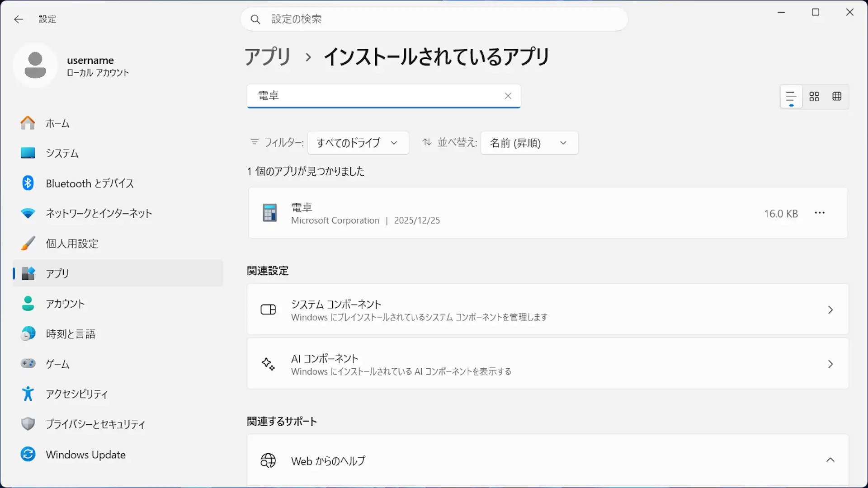Open 個人用設定 settings page
Viewport: 868px width, 488px height.
[x=118, y=244]
